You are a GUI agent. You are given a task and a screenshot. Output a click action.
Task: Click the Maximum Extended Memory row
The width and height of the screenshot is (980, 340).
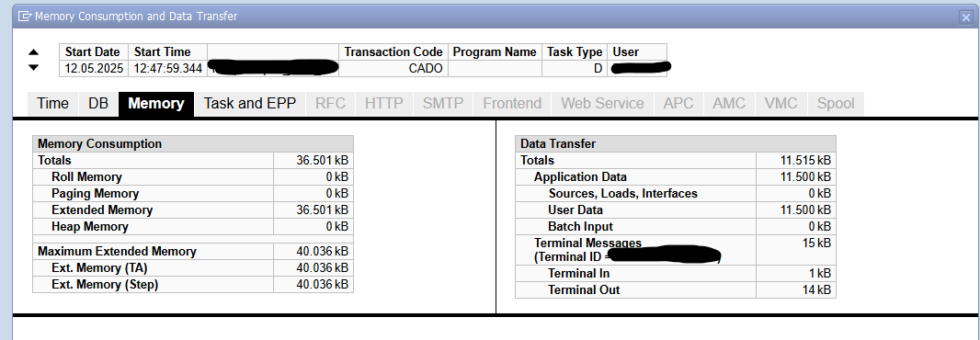pos(192,251)
